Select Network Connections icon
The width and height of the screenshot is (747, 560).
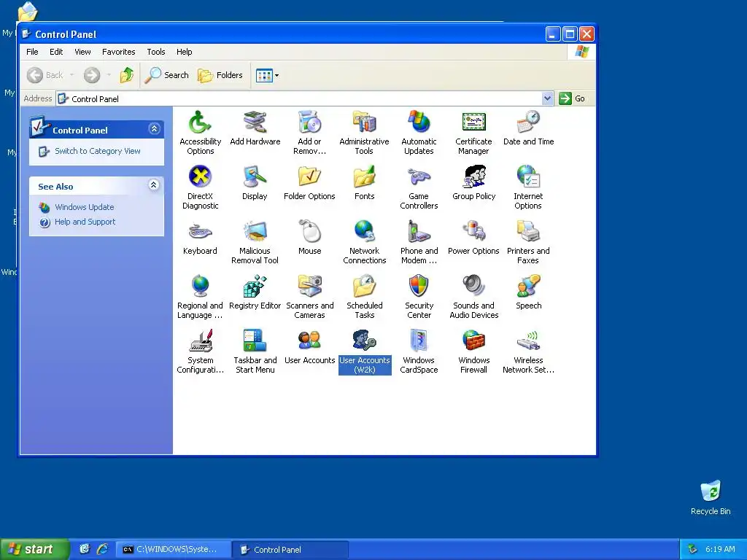[365, 232]
